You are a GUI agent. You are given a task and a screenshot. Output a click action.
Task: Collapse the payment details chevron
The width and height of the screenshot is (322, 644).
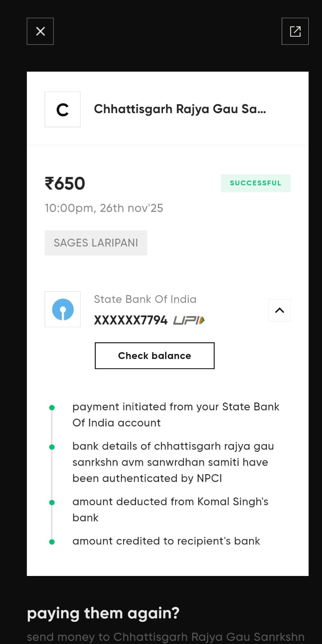[279, 310]
